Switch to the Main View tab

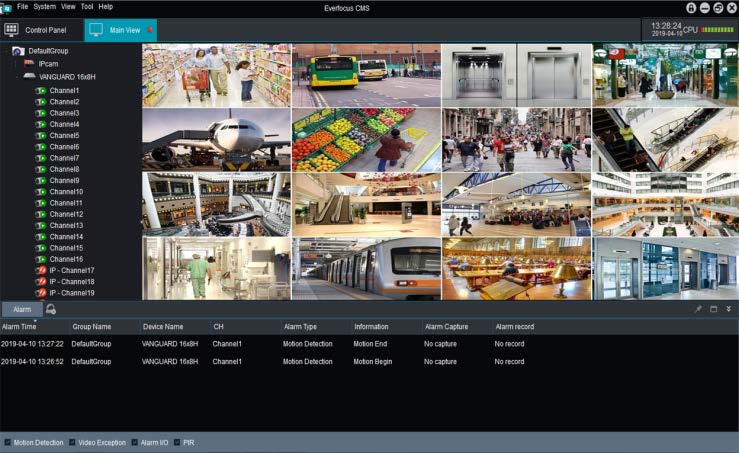pos(121,30)
